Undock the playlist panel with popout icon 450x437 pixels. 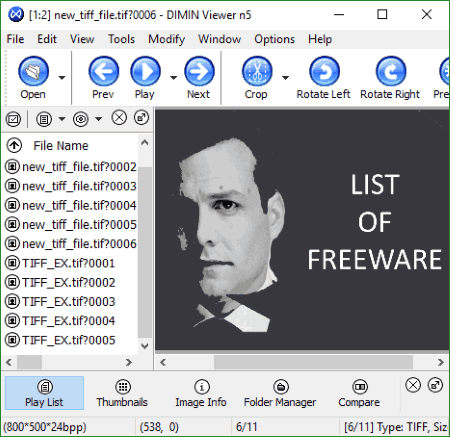141,118
